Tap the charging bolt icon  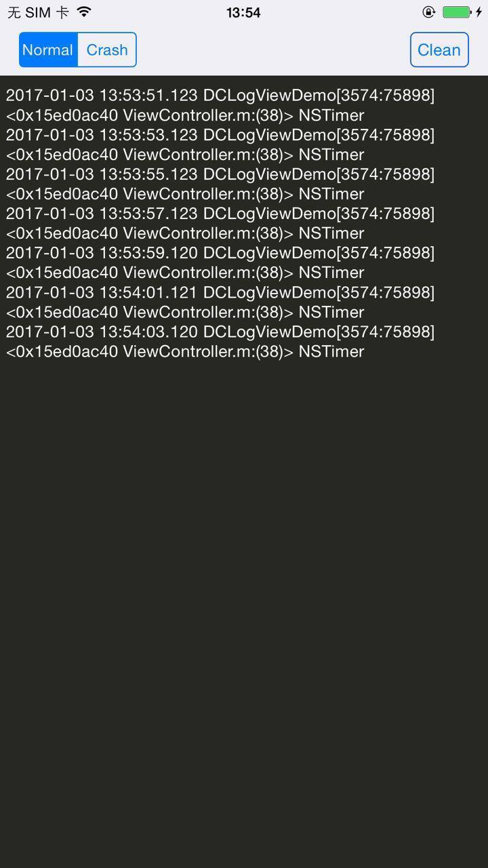(x=479, y=12)
